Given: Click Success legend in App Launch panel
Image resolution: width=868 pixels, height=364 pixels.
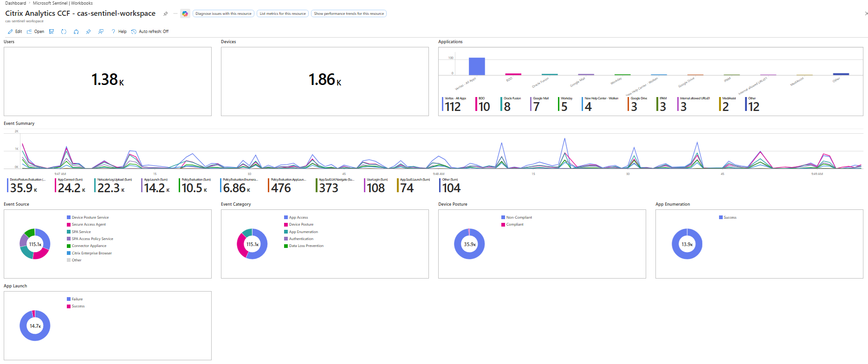Looking at the screenshot, I should coord(76,306).
